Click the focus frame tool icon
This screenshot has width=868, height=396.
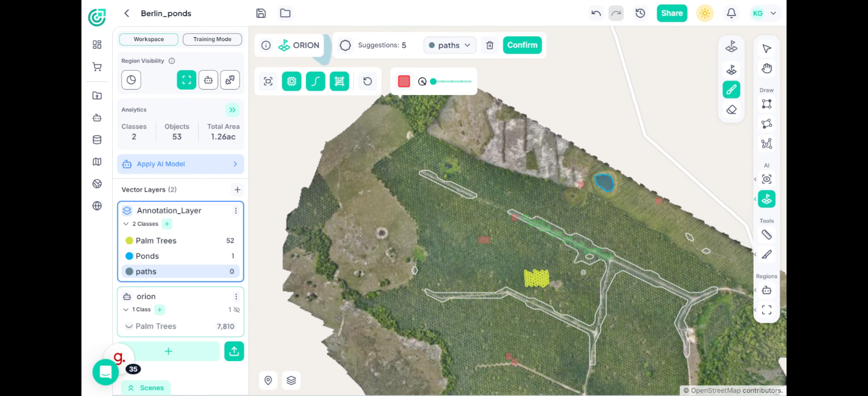point(268,81)
